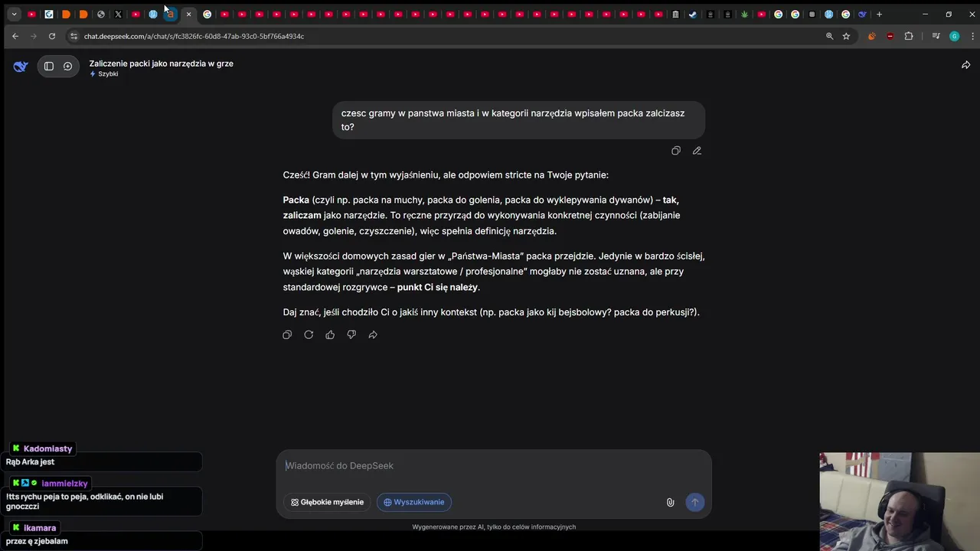Edit the user's question with the pencil icon
The height and width of the screenshot is (551, 980).
pos(697,151)
